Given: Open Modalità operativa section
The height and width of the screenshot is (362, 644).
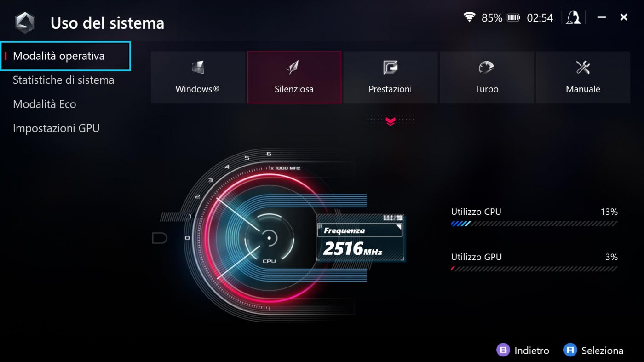Looking at the screenshot, I should click(x=66, y=56).
